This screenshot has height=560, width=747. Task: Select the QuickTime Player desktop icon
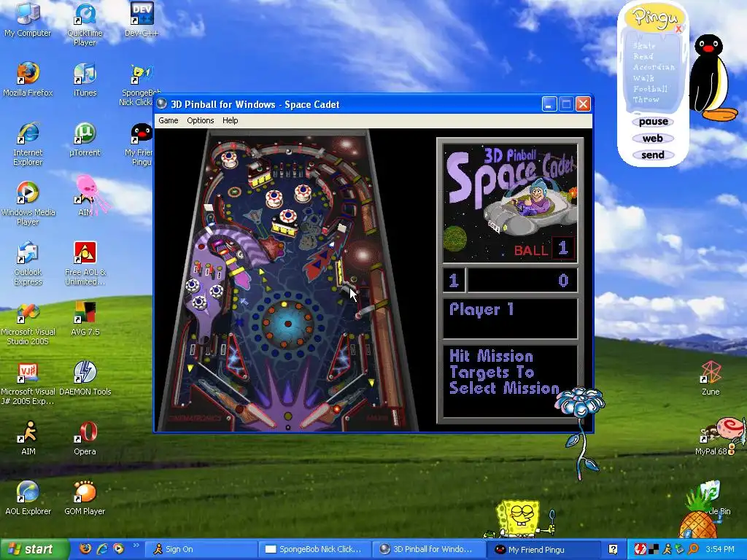[85, 24]
